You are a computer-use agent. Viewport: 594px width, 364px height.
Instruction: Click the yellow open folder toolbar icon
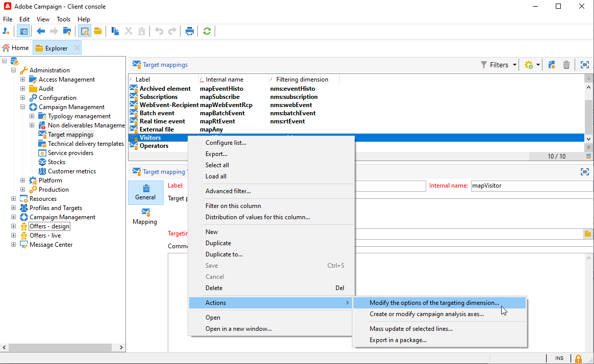coord(98,32)
